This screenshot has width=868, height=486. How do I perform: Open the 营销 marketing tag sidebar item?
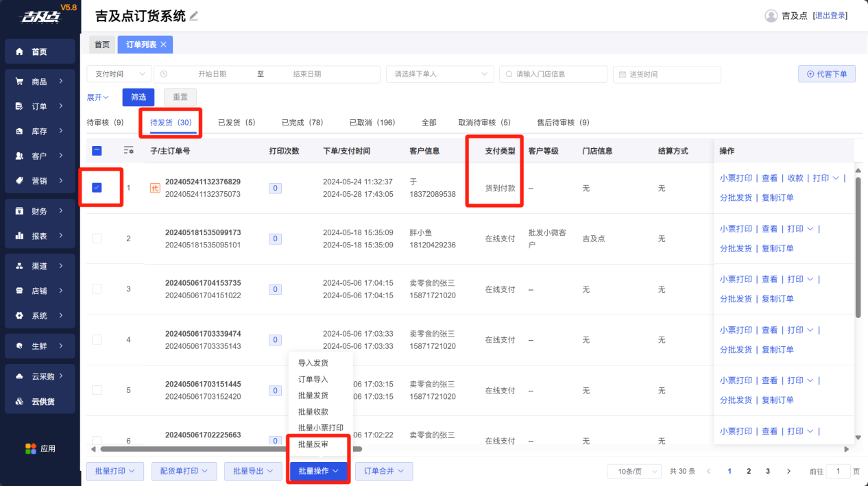coord(40,181)
